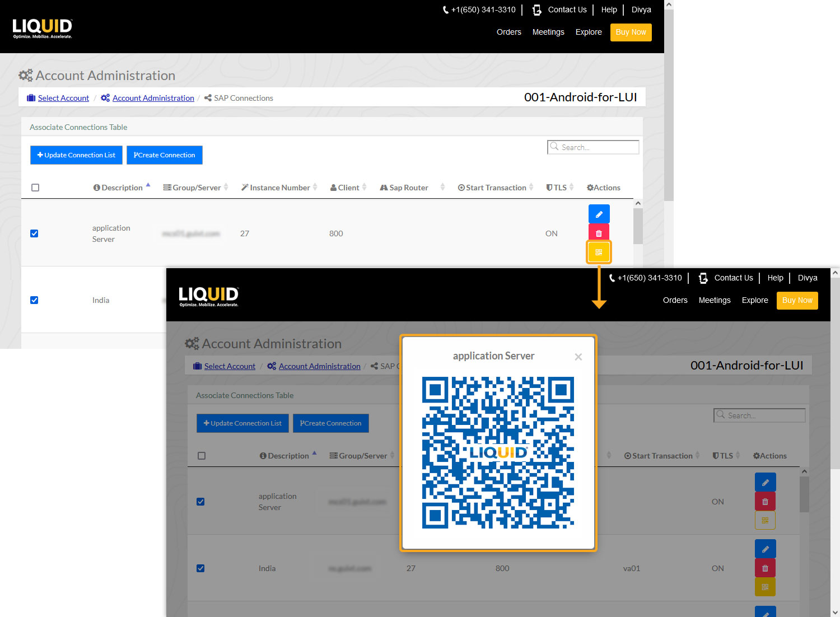Open Explore menu in the front window

pyautogui.click(x=755, y=300)
